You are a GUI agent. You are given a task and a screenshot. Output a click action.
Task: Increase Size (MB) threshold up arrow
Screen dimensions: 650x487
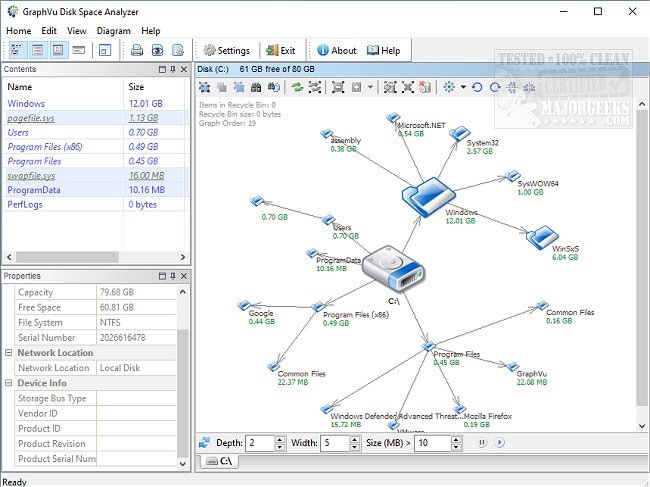click(x=456, y=439)
